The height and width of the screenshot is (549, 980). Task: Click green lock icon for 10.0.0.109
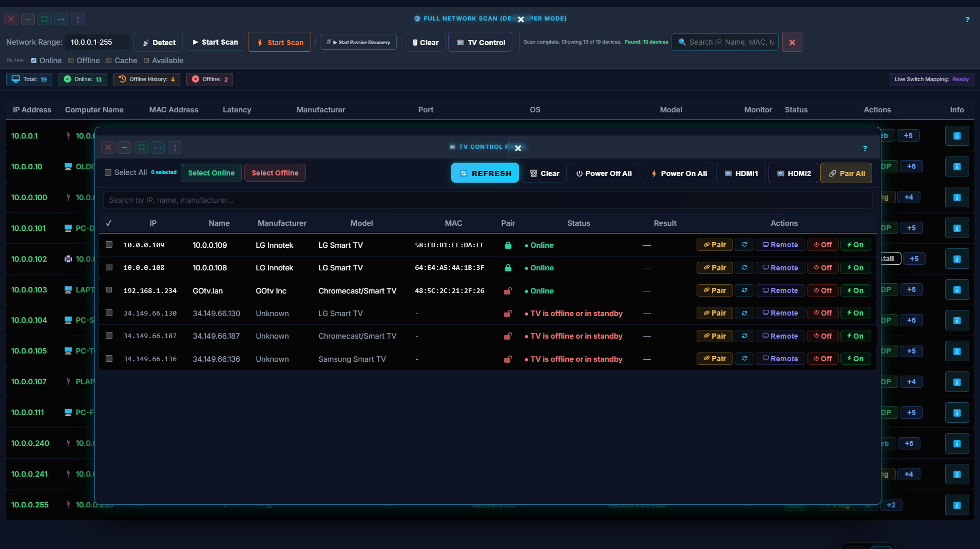(508, 245)
